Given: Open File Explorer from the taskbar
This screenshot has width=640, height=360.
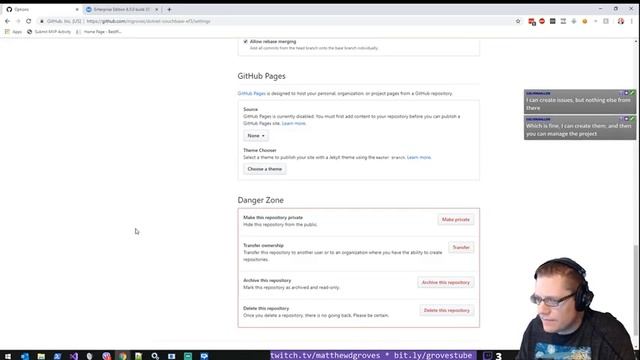Looking at the screenshot, I should (x=41, y=356).
